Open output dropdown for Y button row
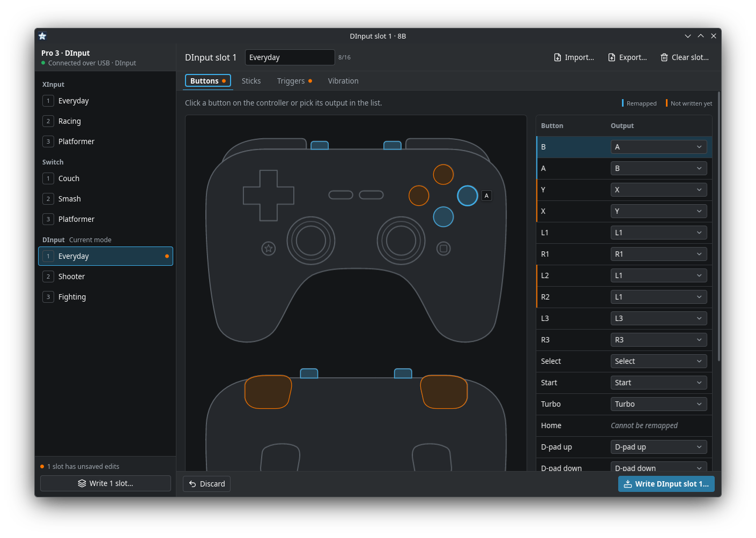Viewport: 756px width, 538px height. pos(658,190)
